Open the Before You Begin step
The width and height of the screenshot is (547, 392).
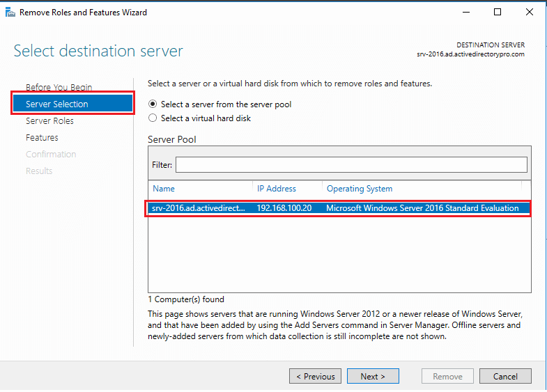59,87
